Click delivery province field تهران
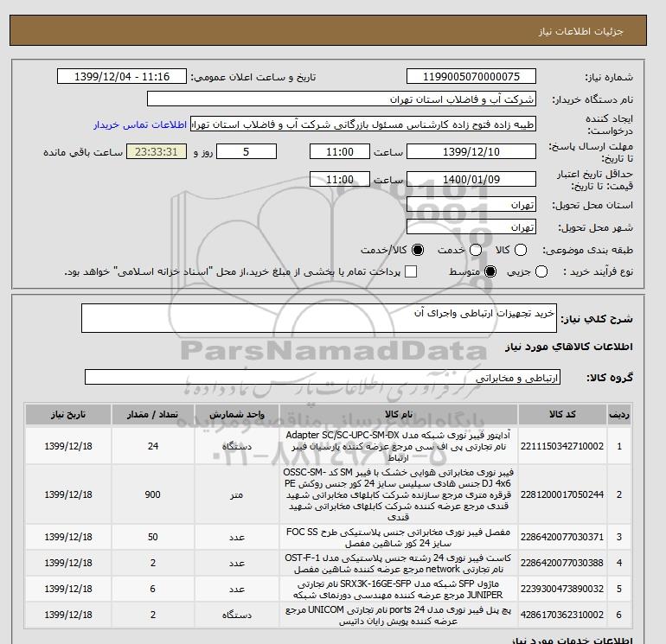 point(471,205)
